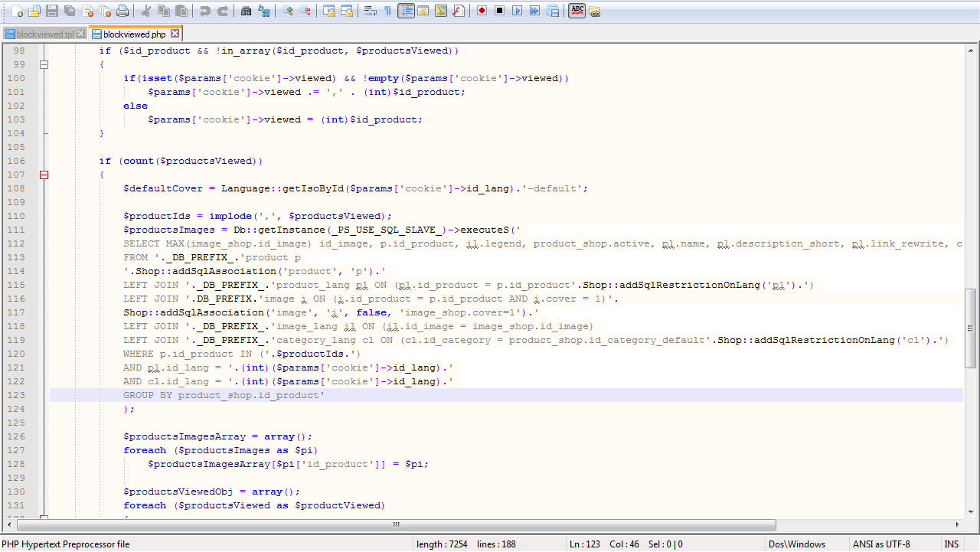Viewport: 980px width, 552px height.
Task: Click the vertical scrollbar down arrow
Action: pos(971,513)
